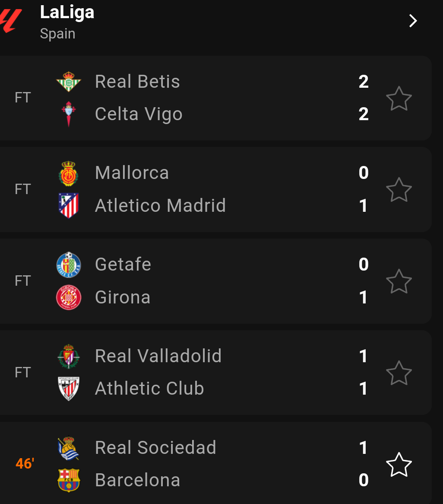Toggle favorite star for Real Valladolid match

(x=399, y=373)
